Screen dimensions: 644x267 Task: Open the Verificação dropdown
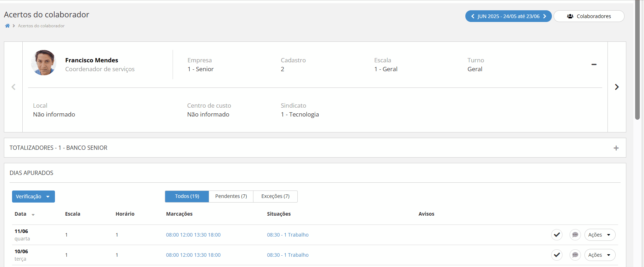33,197
